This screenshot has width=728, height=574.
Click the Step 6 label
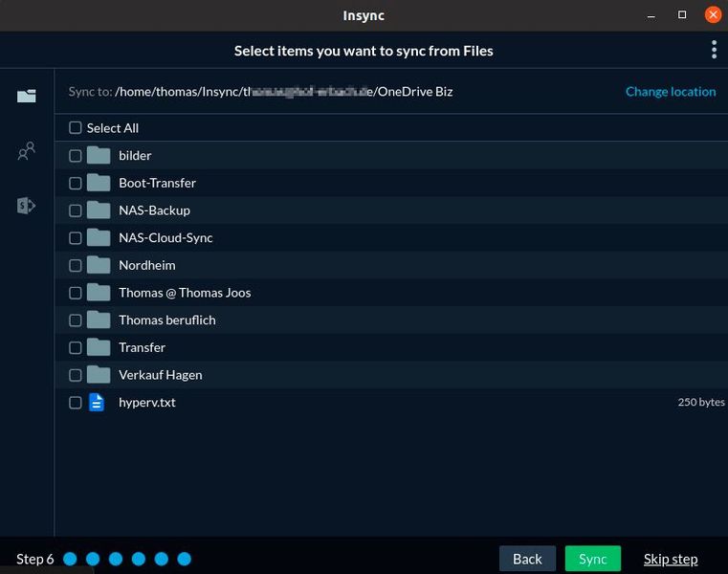(x=34, y=559)
